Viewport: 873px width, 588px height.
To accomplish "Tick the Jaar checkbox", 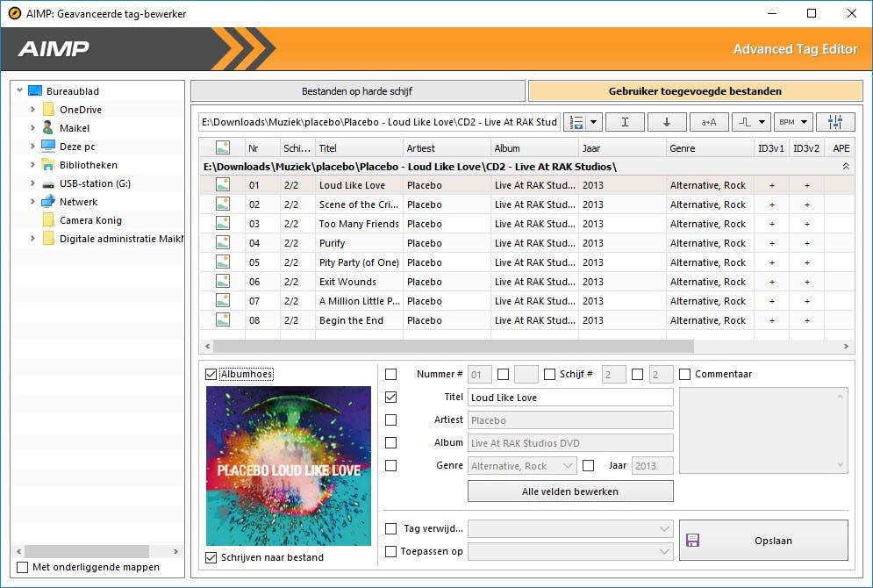I will pos(588,465).
